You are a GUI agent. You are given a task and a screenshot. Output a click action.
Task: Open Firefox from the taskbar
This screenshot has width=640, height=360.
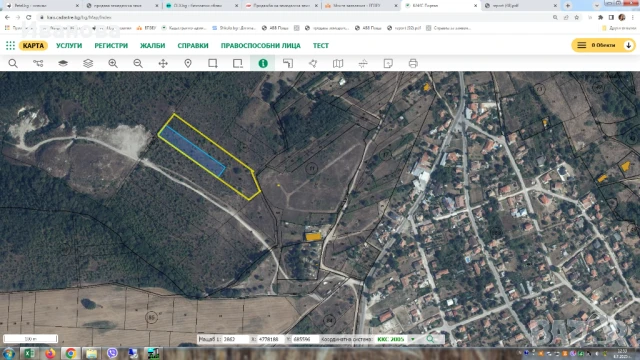point(50,353)
